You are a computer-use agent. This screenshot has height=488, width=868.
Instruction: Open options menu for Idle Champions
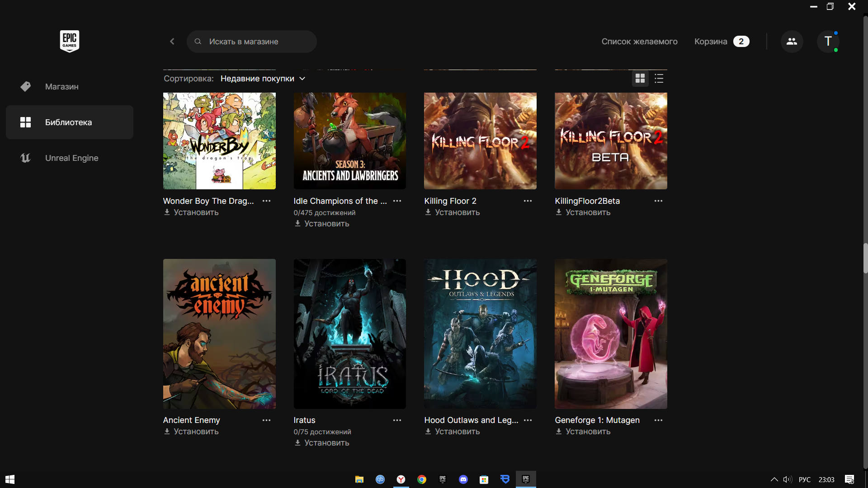click(x=397, y=201)
